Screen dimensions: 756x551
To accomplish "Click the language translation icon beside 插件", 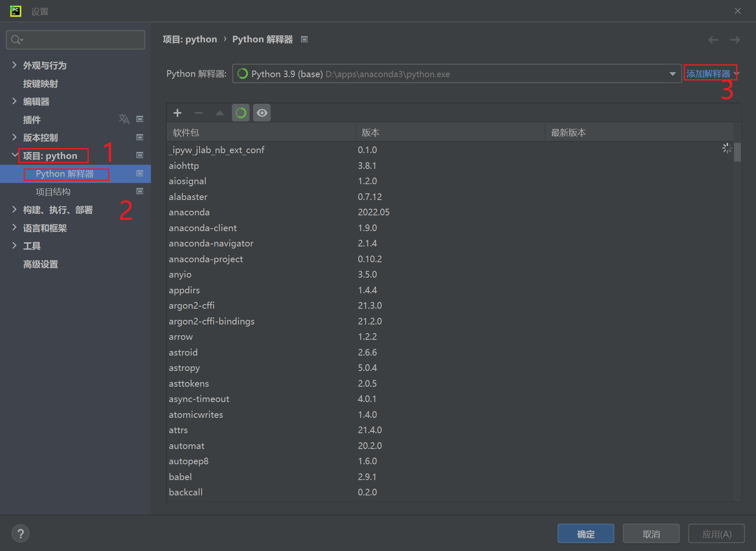I will point(124,119).
